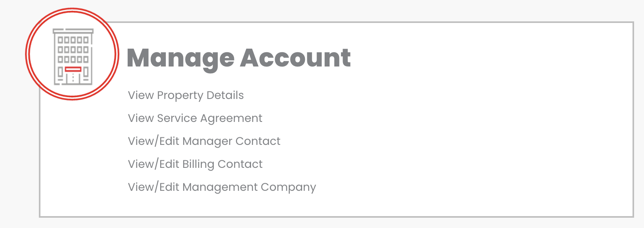Click the building roof outline in the icon
The width and height of the screenshot is (644, 228).
pos(73,31)
